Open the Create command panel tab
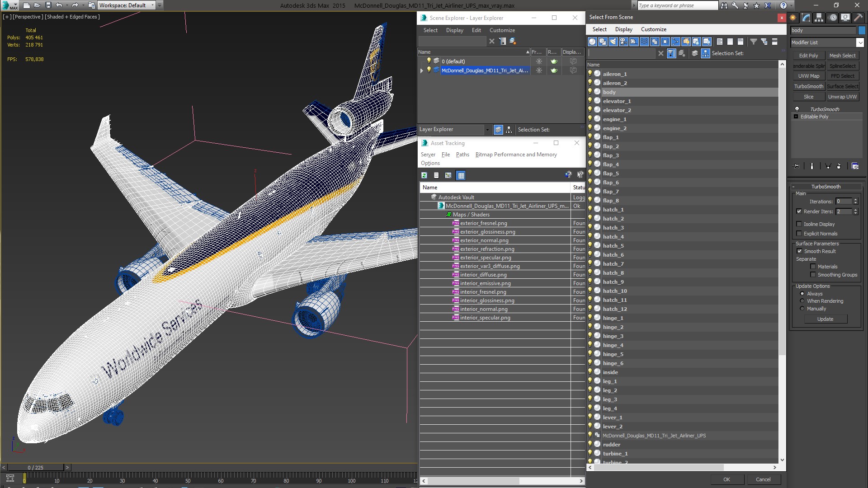 tap(793, 18)
